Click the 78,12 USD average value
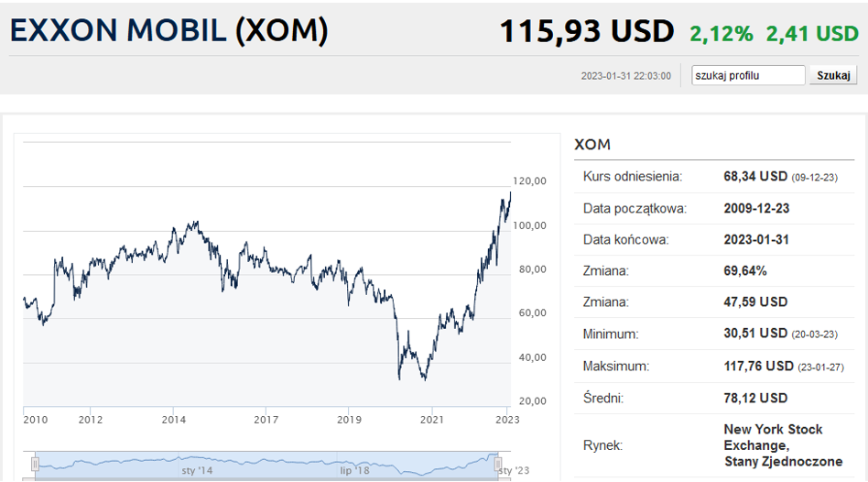868x482 pixels. 755,399
